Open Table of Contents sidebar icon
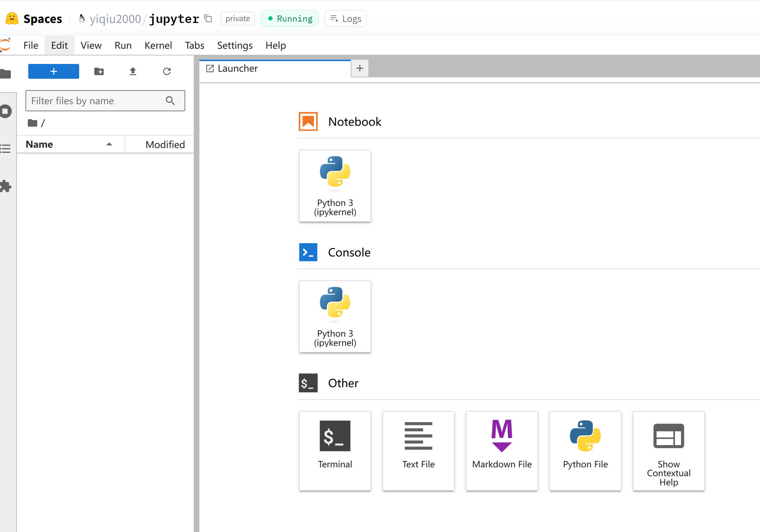Screen dimensions: 760x532 coord(5,149)
